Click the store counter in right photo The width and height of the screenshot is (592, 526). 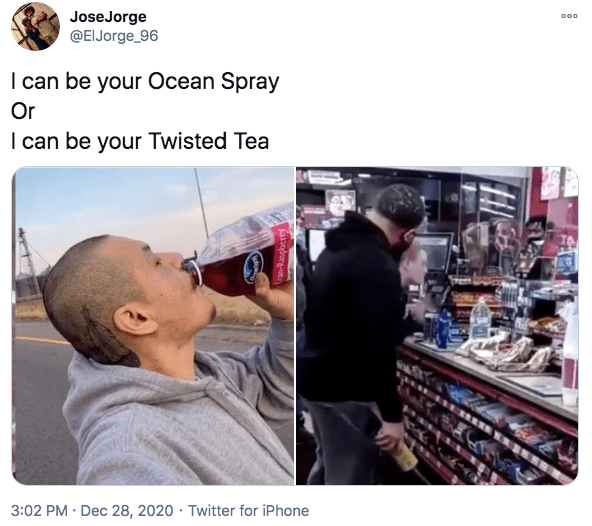[491, 374]
